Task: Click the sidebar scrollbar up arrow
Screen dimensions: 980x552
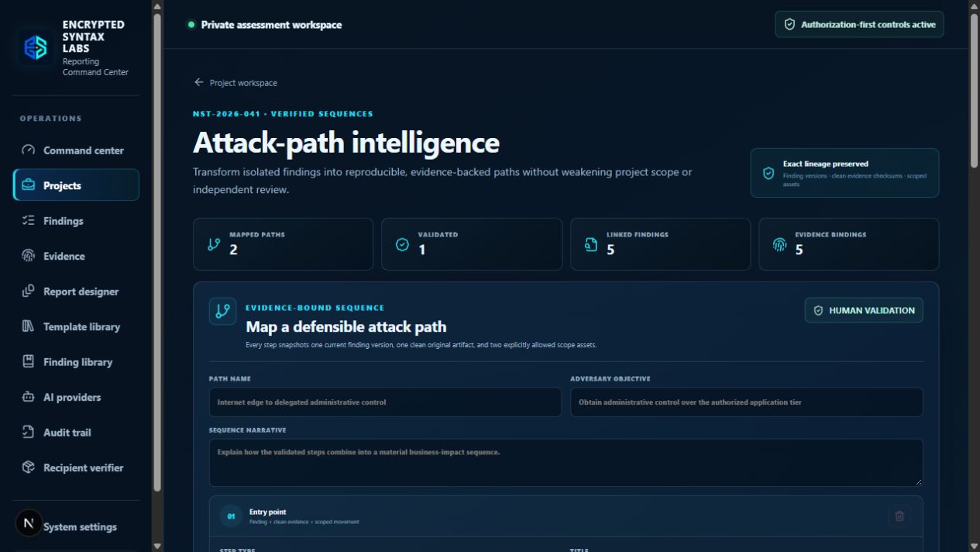Action: [157, 7]
